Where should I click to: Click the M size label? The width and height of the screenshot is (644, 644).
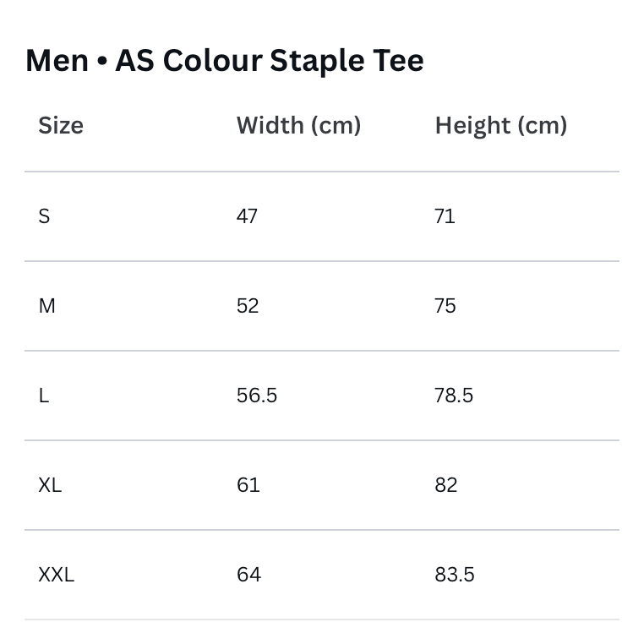(x=46, y=306)
